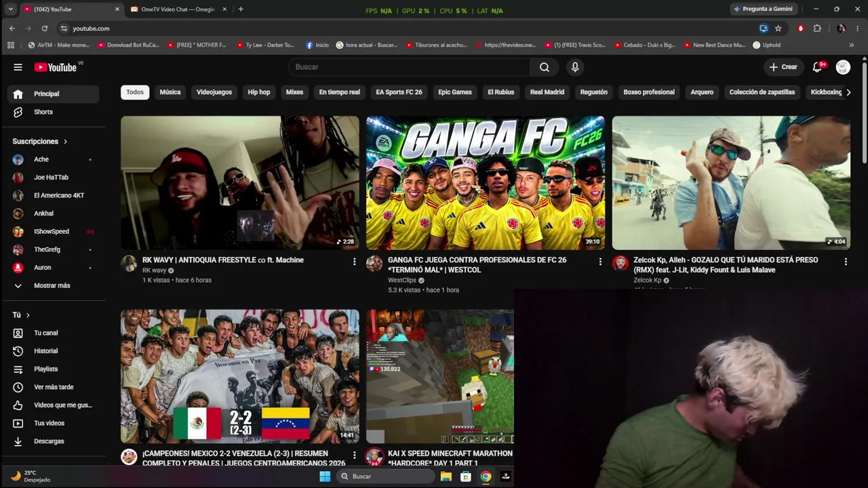This screenshot has height=488, width=868.
Task: Click the YouTube search input field
Action: tap(410, 67)
